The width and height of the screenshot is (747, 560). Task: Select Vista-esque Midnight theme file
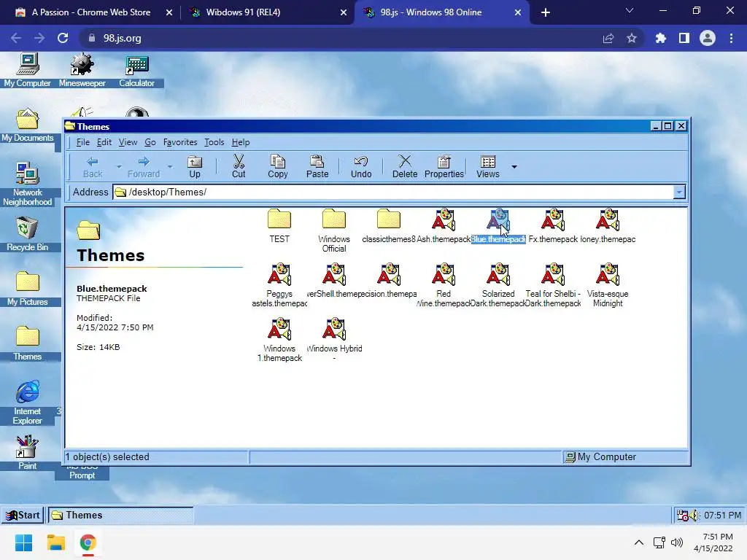(x=608, y=285)
